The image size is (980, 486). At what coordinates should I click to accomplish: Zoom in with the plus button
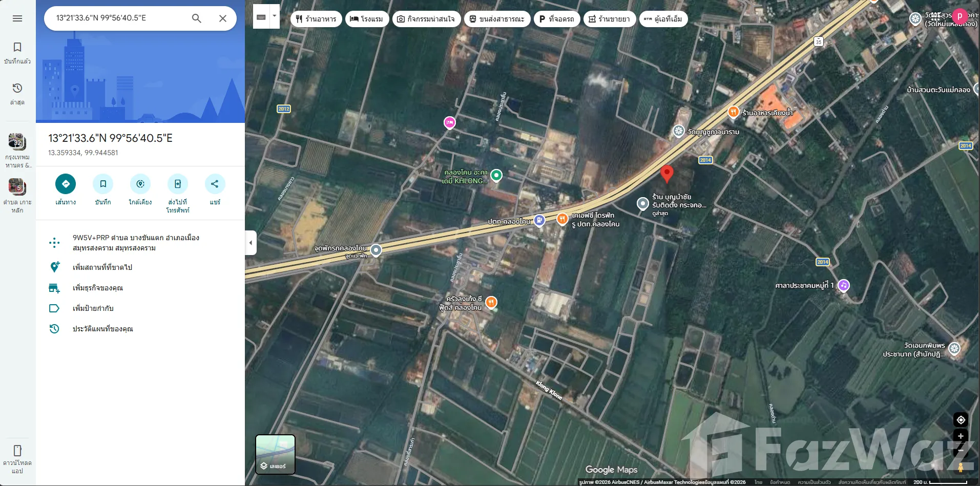pyautogui.click(x=961, y=436)
